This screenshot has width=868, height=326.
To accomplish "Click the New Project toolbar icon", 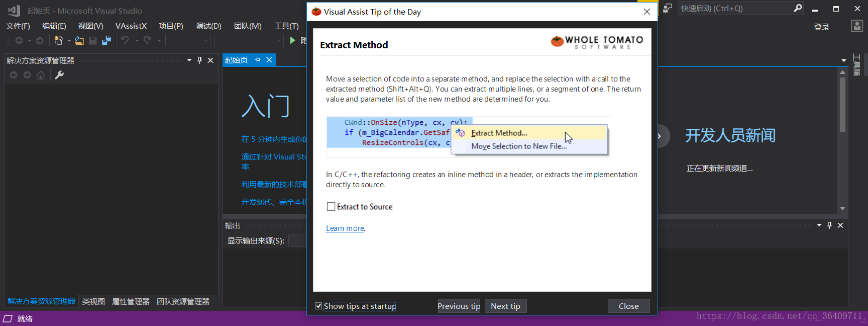I will click(58, 41).
